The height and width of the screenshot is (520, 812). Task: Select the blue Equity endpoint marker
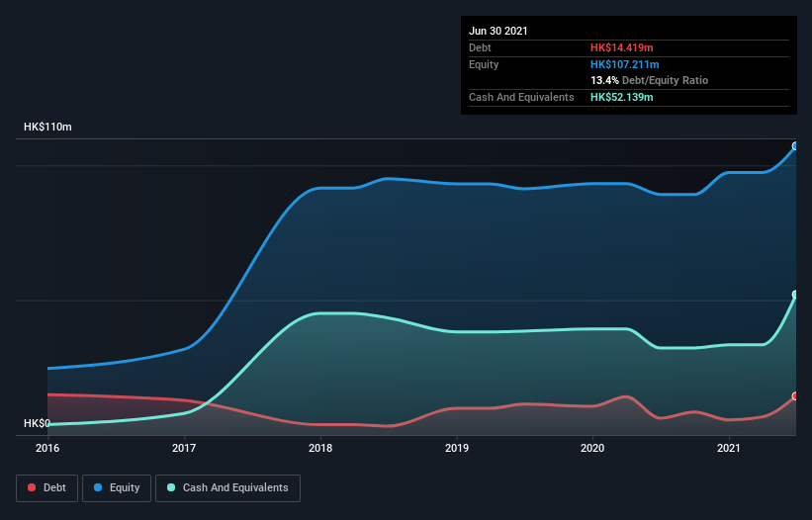[795, 146]
